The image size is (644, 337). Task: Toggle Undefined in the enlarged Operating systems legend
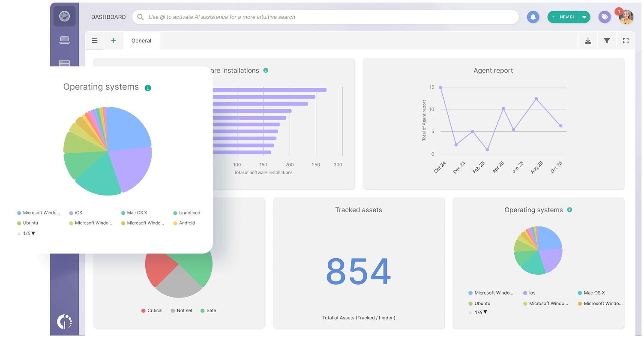point(187,213)
